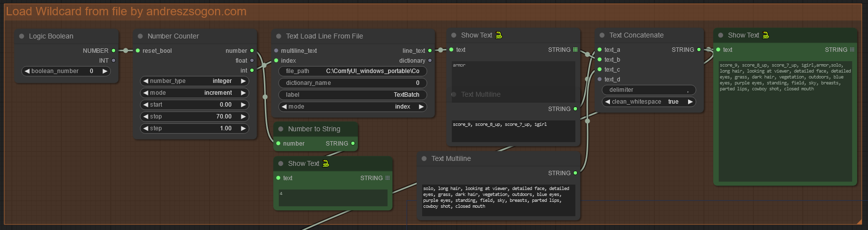Click the group title Load Wildcard from file
This screenshot has height=230, width=868.
click(x=126, y=11)
